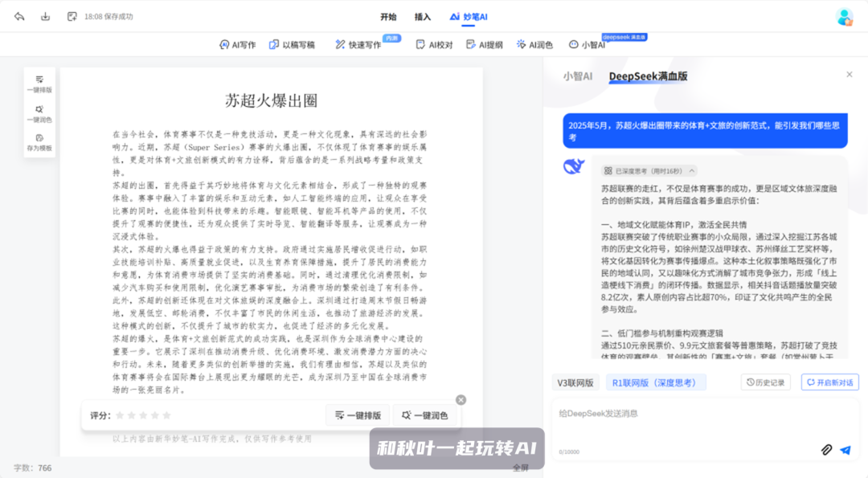Click the 快速写作 toolbar item
The width and height of the screenshot is (868, 478).
click(x=358, y=45)
